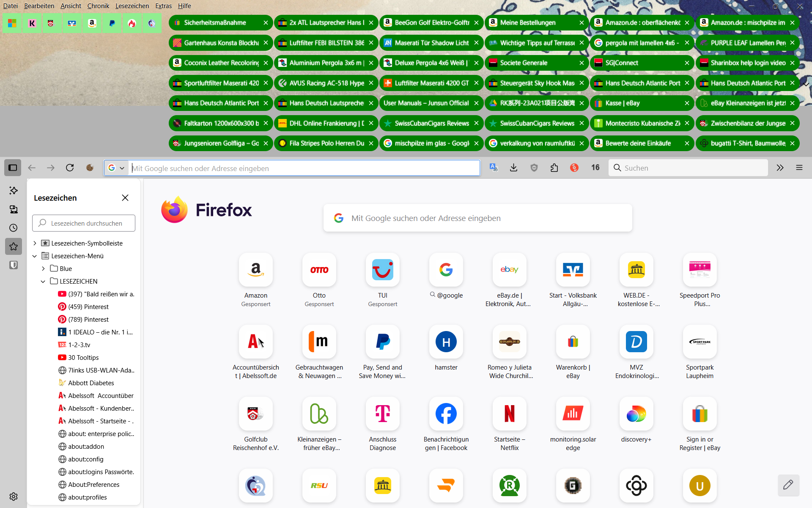
Task: Open search engine dropdown in address bar
Action: point(116,168)
